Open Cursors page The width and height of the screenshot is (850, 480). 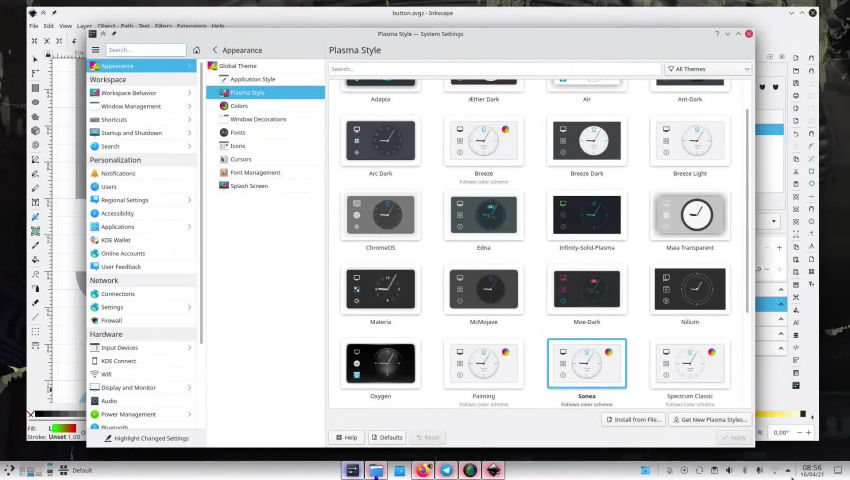click(x=266, y=159)
